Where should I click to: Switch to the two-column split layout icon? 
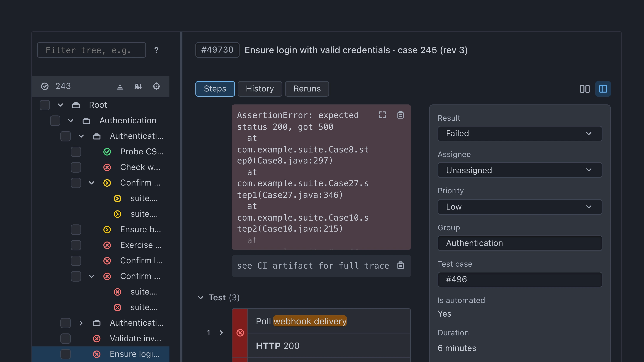pyautogui.click(x=585, y=89)
